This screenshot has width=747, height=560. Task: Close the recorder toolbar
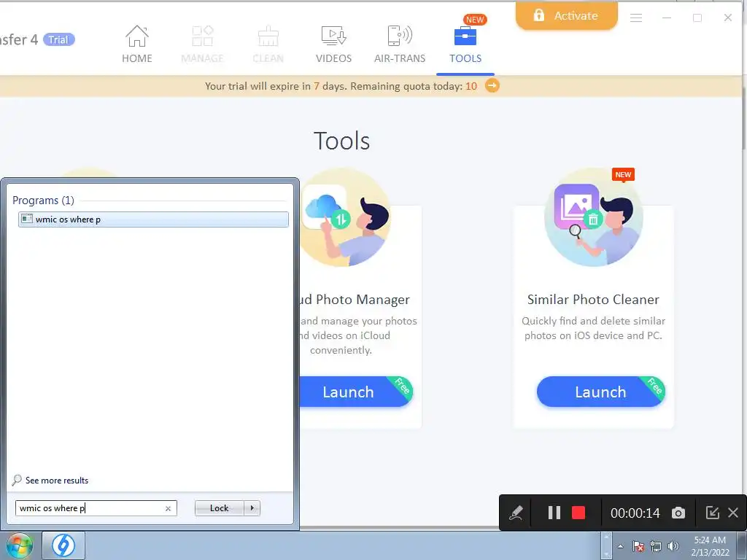pyautogui.click(x=733, y=513)
